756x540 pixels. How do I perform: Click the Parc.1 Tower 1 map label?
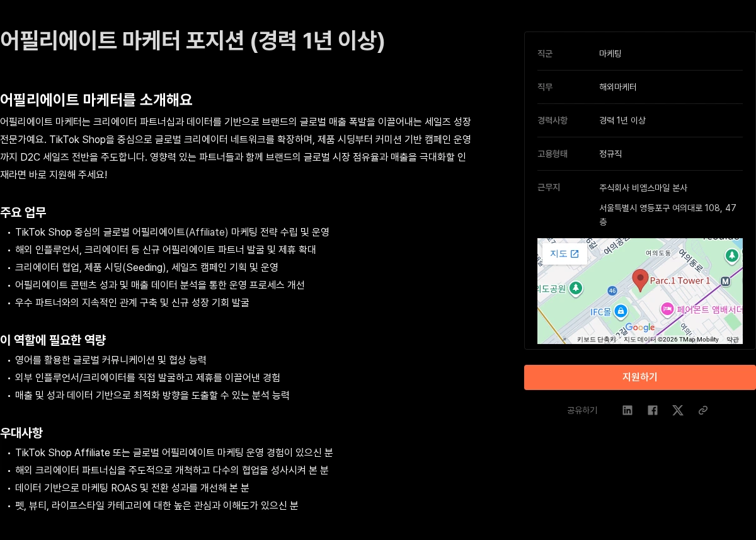[x=680, y=280]
